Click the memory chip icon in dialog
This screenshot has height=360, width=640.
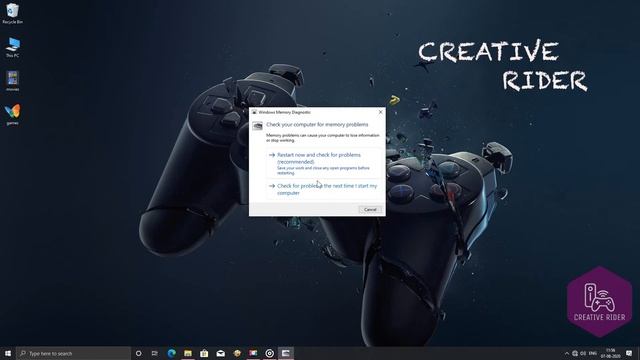coord(257,126)
